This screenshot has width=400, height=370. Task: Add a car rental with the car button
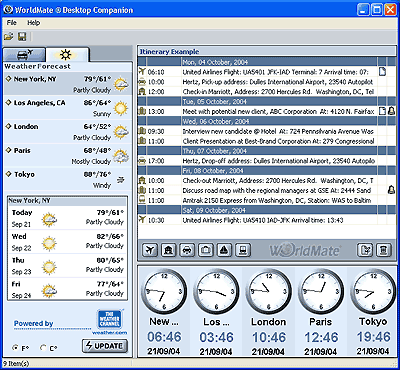pyautogui.click(x=187, y=250)
